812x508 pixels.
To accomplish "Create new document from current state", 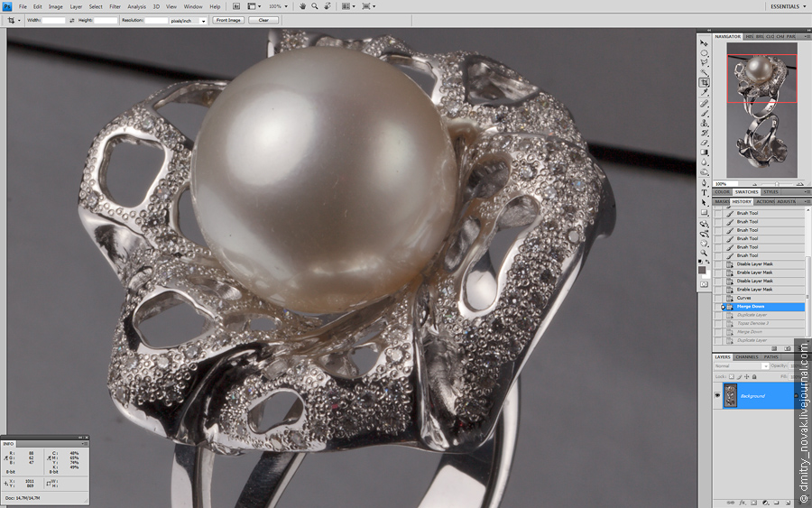I will tap(775, 348).
